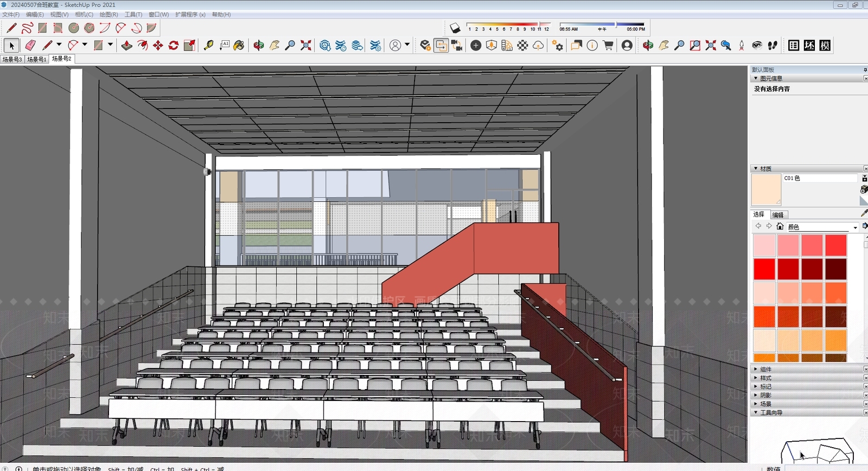The width and height of the screenshot is (868, 471).
Task: Collapse the 材质 panel
Action: pos(756,169)
